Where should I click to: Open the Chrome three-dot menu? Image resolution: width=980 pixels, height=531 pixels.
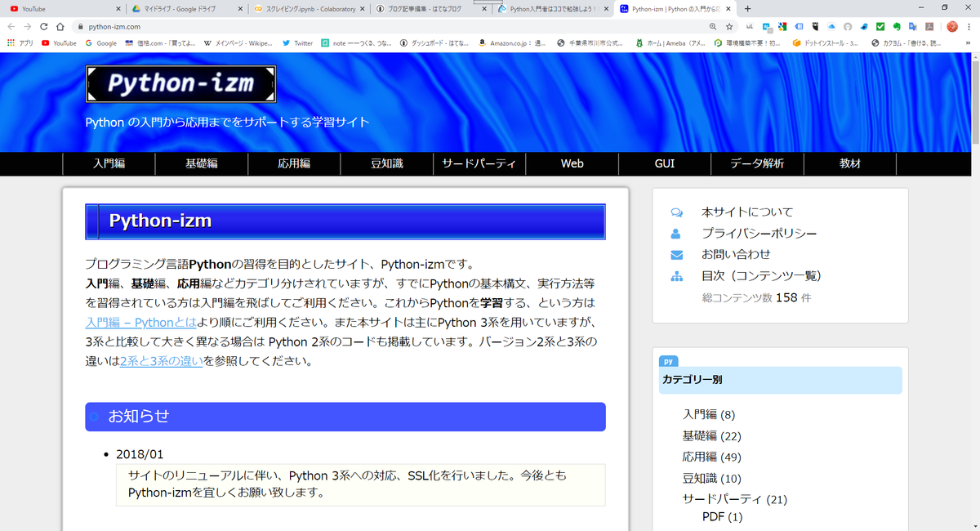[969, 26]
